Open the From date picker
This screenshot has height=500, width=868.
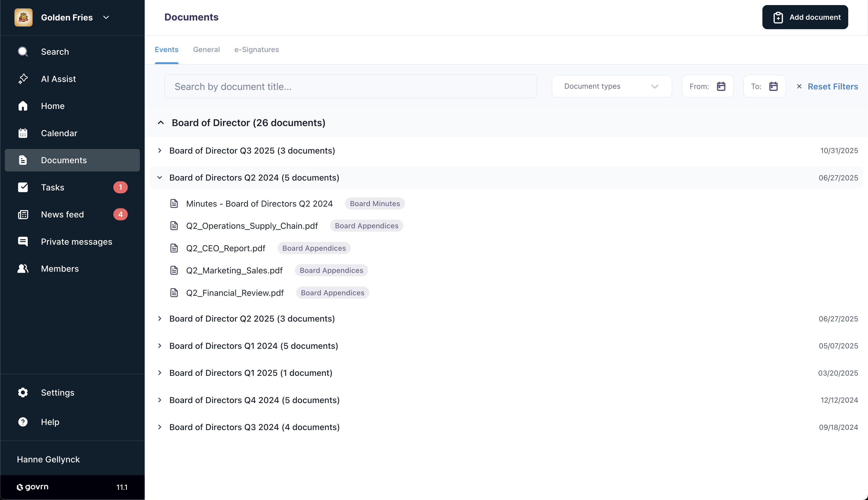[x=721, y=86]
